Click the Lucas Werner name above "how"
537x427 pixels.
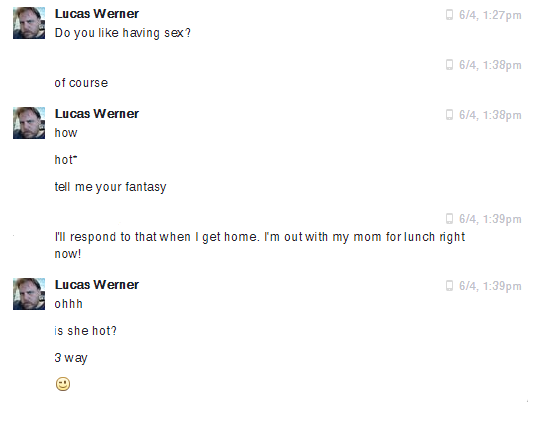point(97,114)
